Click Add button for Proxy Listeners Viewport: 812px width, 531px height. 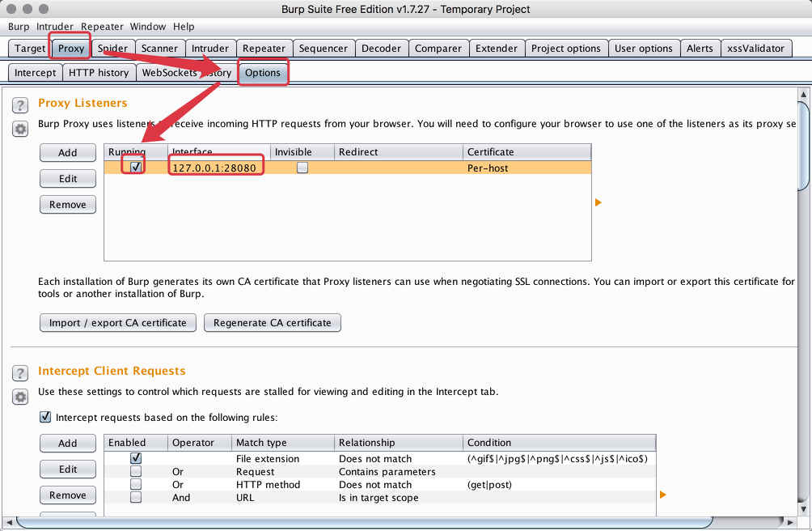tap(68, 153)
